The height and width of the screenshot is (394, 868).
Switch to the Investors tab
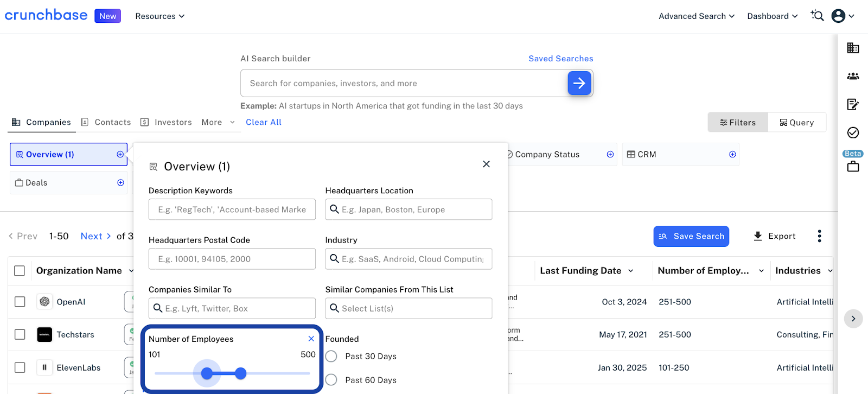(x=166, y=122)
